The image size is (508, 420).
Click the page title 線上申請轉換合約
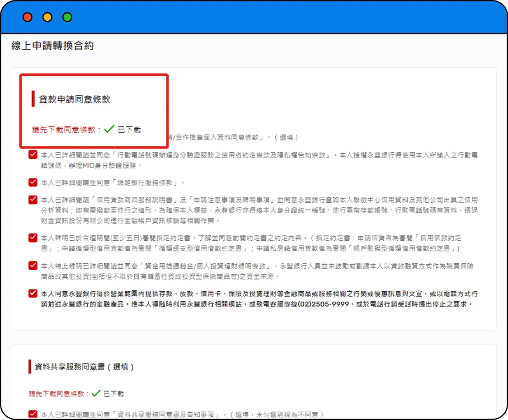(52, 46)
